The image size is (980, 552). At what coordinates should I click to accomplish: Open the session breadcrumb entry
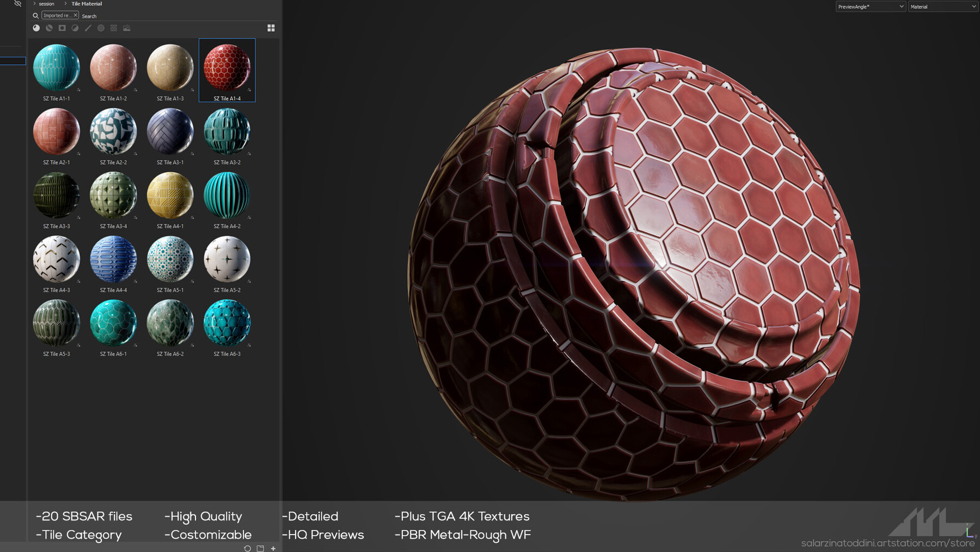point(46,4)
